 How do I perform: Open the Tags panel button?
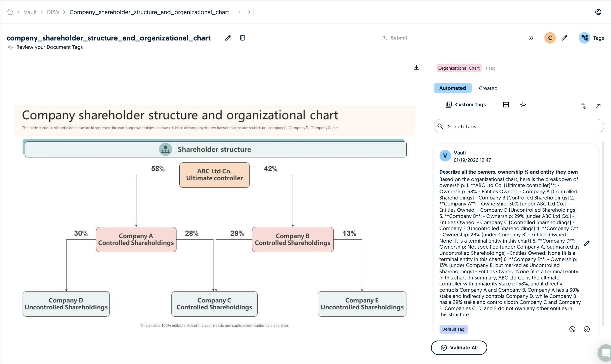591,38
